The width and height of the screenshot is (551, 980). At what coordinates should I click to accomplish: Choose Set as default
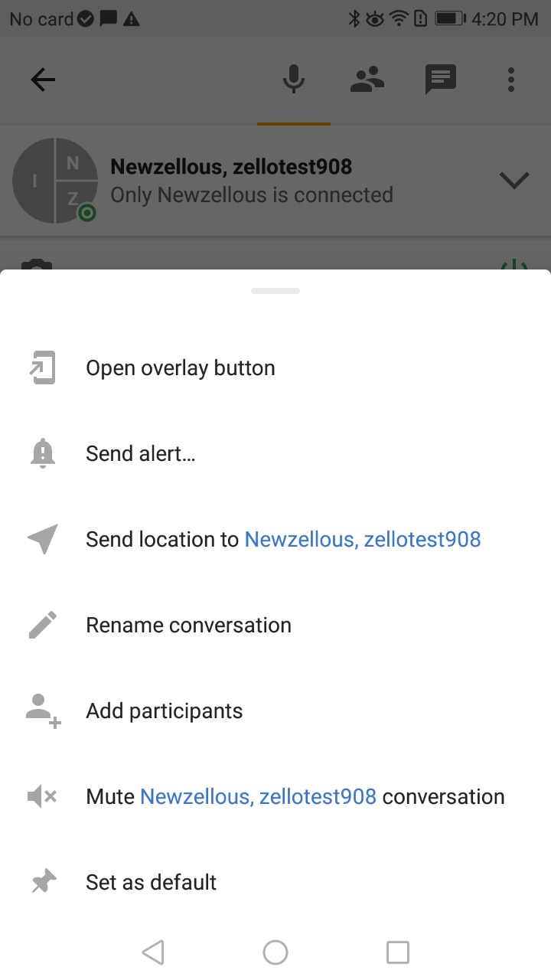(275, 883)
